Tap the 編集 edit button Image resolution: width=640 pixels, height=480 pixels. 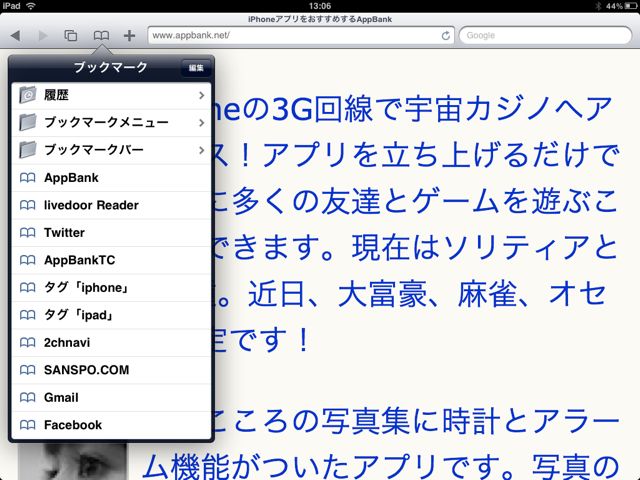tap(196, 68)
